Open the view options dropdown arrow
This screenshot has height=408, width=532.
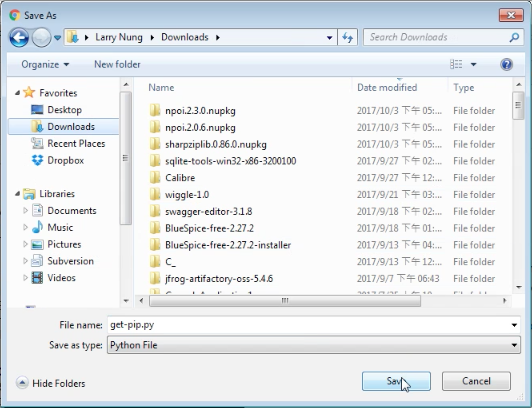(x=473, y=64)
